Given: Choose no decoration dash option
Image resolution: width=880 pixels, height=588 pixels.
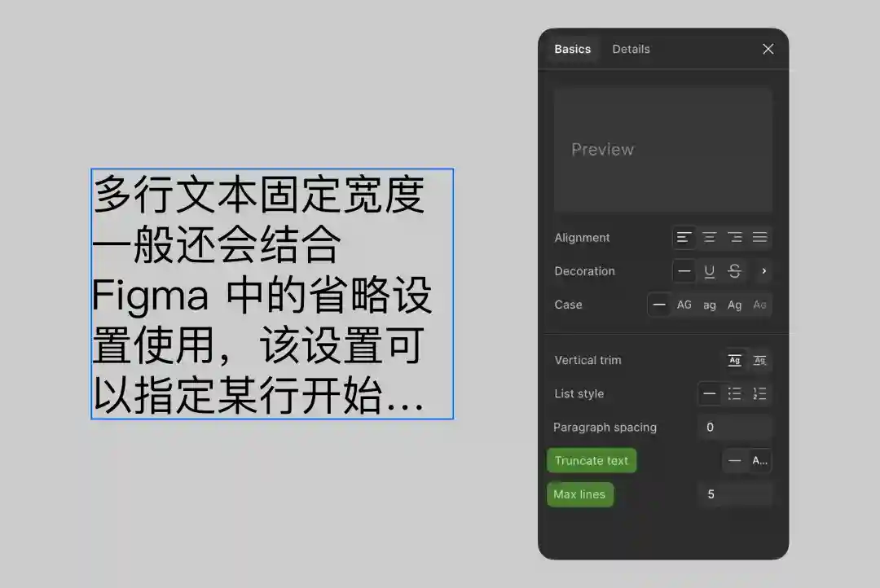Looking at the screenshot, I should [x=684, y=271].
